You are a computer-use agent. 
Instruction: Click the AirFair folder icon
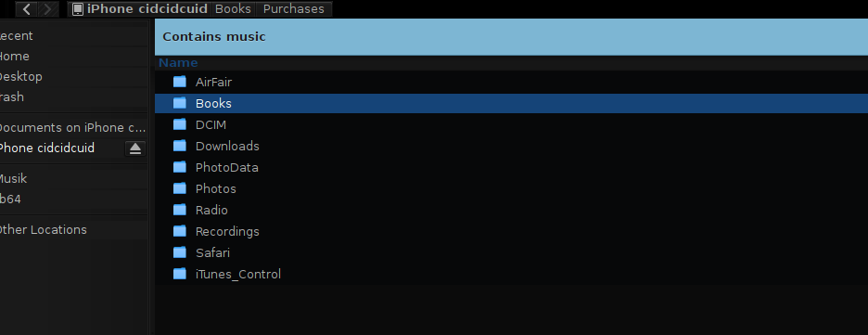(x=179, y=82)
